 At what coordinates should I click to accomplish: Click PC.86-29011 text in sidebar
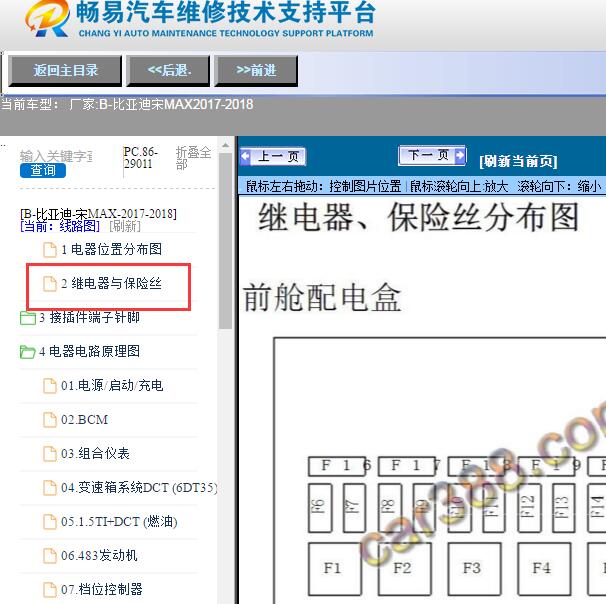pyautogui.click(x=141, y=158)
